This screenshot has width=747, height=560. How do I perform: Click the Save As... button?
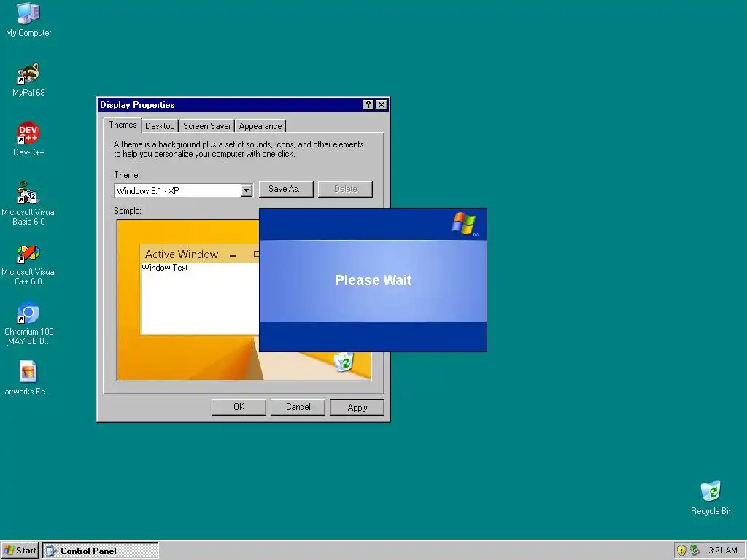coord(286,189)
